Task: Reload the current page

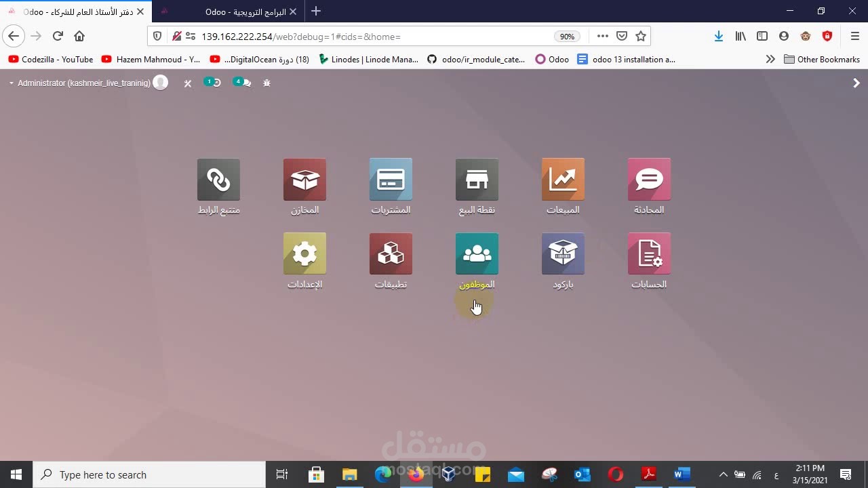Action: (58, 36)
